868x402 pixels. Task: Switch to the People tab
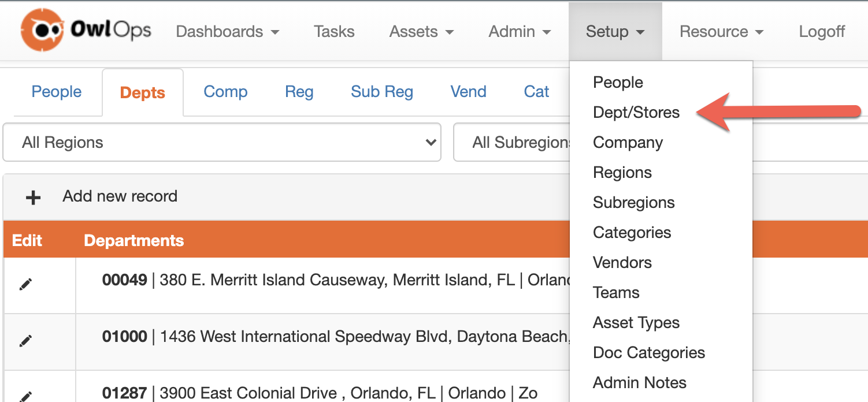pyautogui.click(x=57, y=92)
